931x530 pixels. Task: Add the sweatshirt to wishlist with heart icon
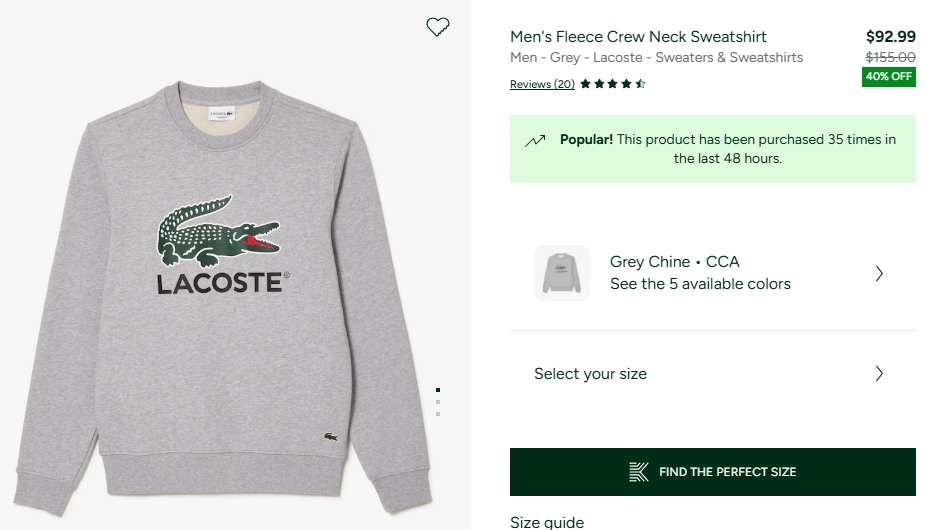[438, 27]
